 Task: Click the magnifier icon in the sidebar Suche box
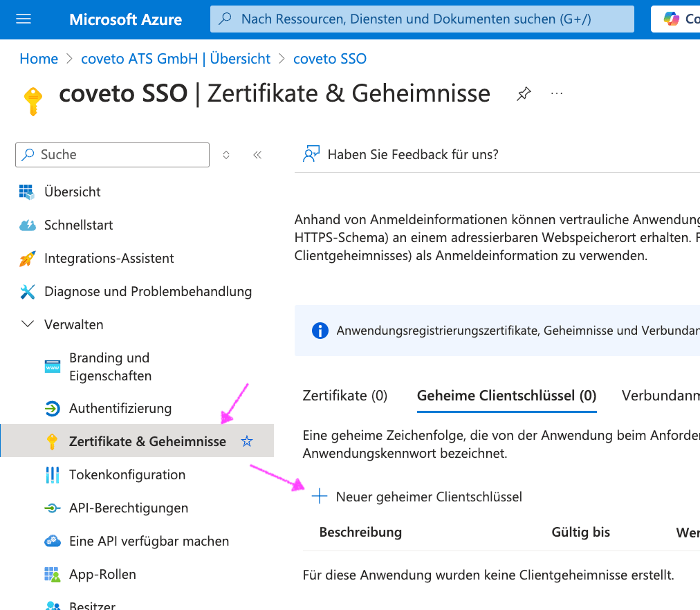[x=28, y=154]
